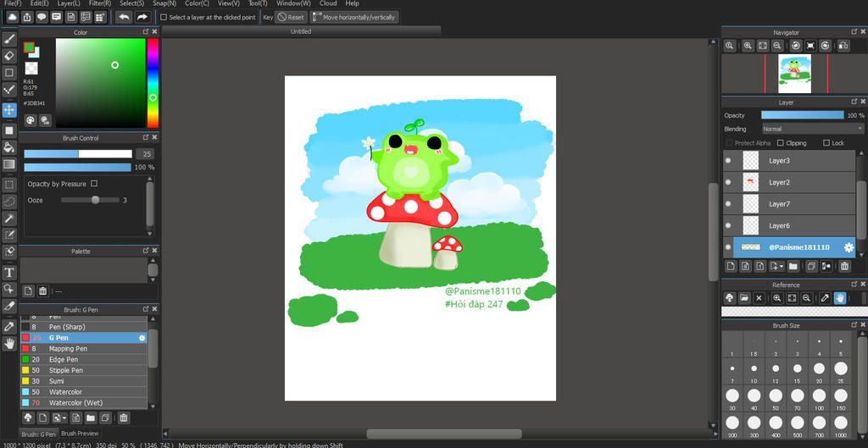
Task: Duplicate layer icon in Layer panel
Action: point(811,267)
